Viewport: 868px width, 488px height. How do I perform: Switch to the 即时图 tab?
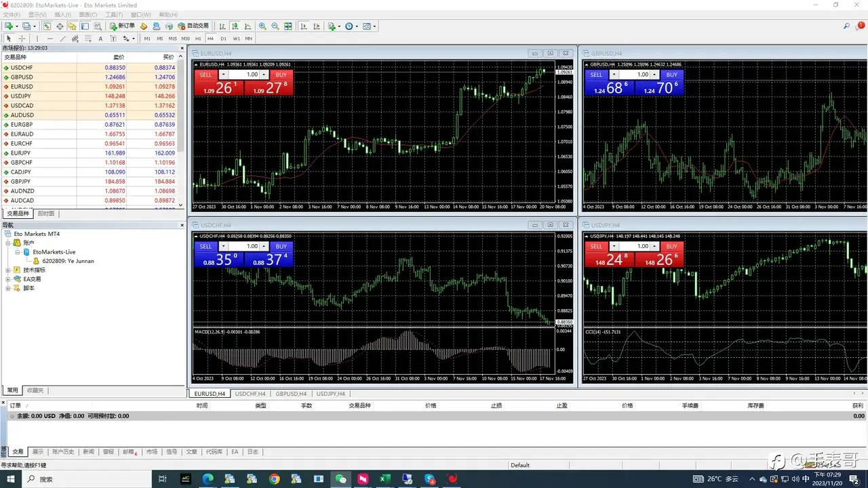[46, 213]
